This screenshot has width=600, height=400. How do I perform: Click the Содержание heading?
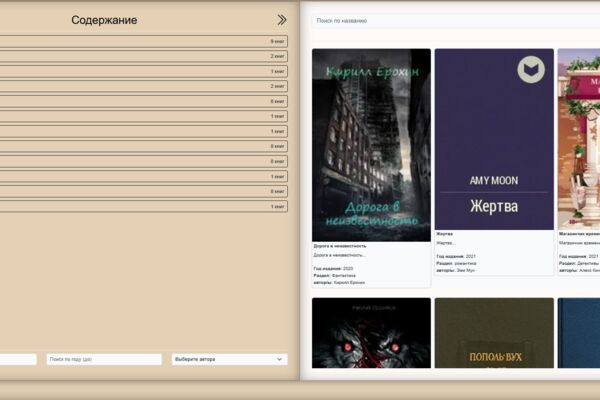(x=104, y=20)
